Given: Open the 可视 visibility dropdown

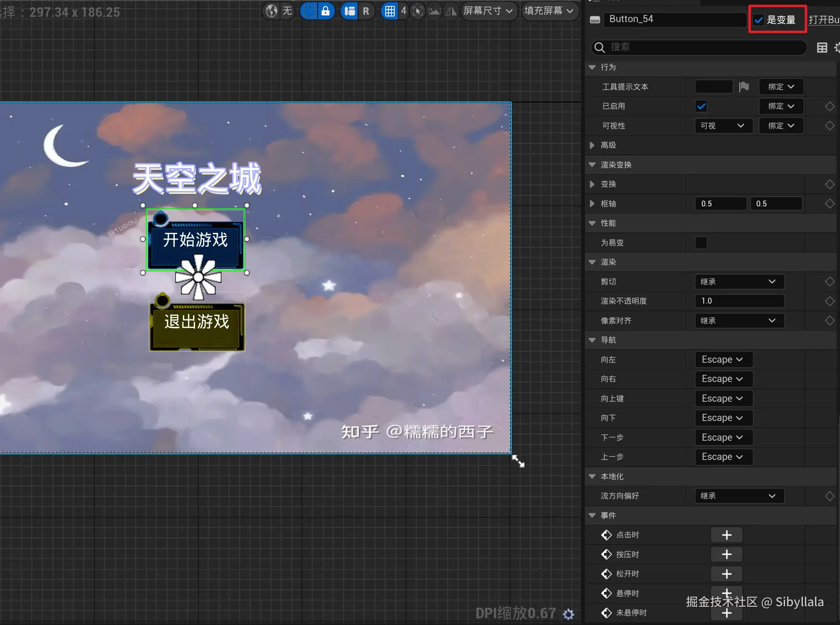Looking at the screenshot, I should (x=724, y=126).
